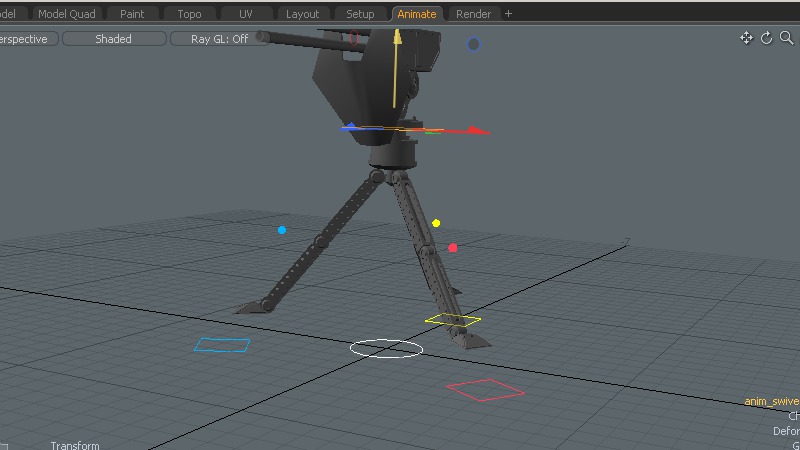Viewport: 800px width, 450px height.
Task: Add a new layout tab with plus
Action: [508, 14]
